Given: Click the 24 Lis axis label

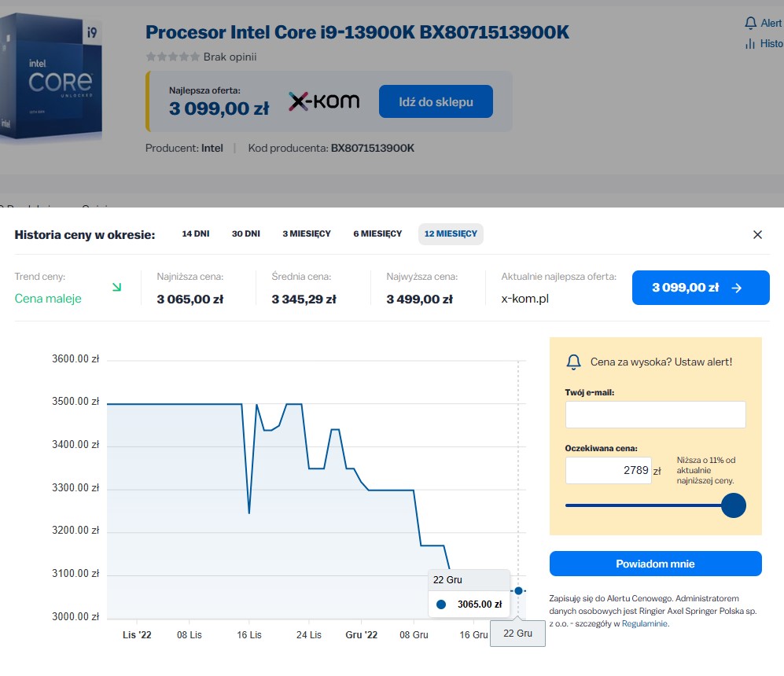Looking at the screenshot, I should 309,634.
